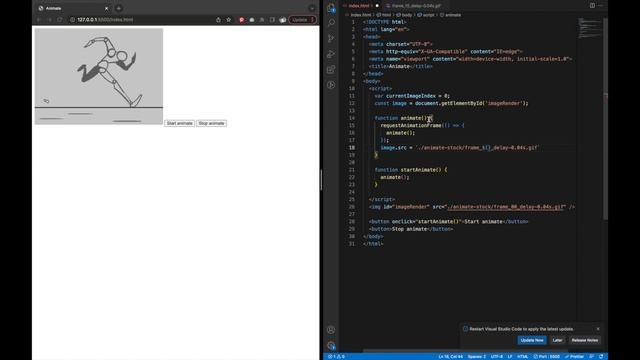This screenshot has width=640, height=360.
Task: Click the Prettier status bar item
Action: pyautogui.click(x=575, y=356)
